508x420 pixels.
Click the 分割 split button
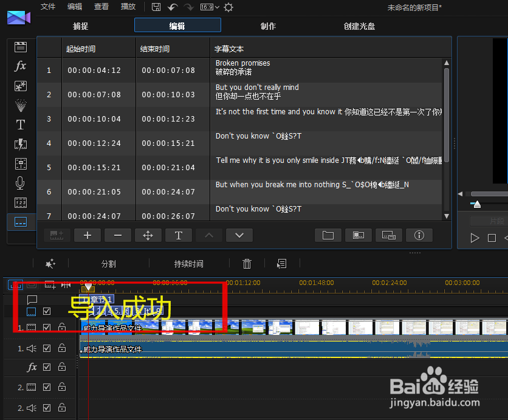point(109,264)
